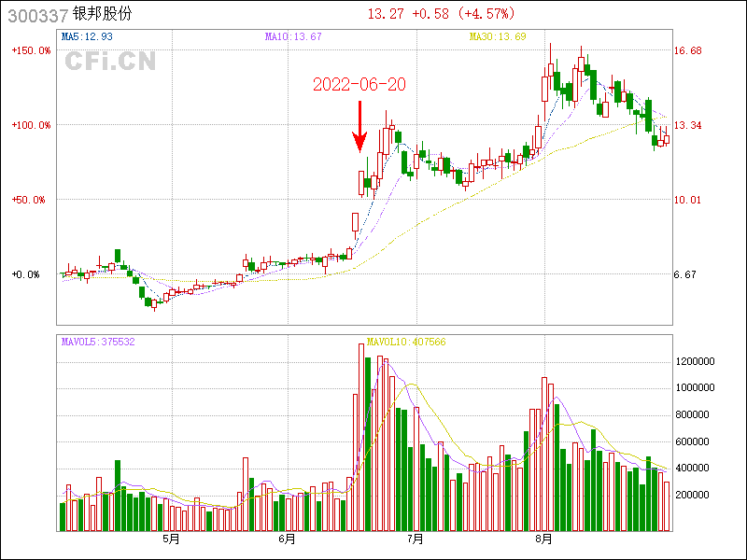The width and height of the screenshot is (747, 560).
Task: Click the MA5:12.93 indicator label
Action: point(87,36)
